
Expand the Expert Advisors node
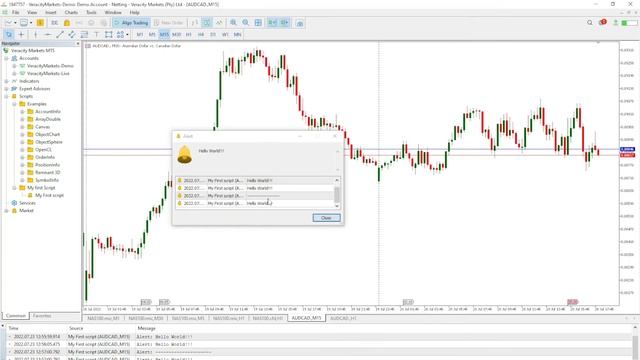(7, 89)
